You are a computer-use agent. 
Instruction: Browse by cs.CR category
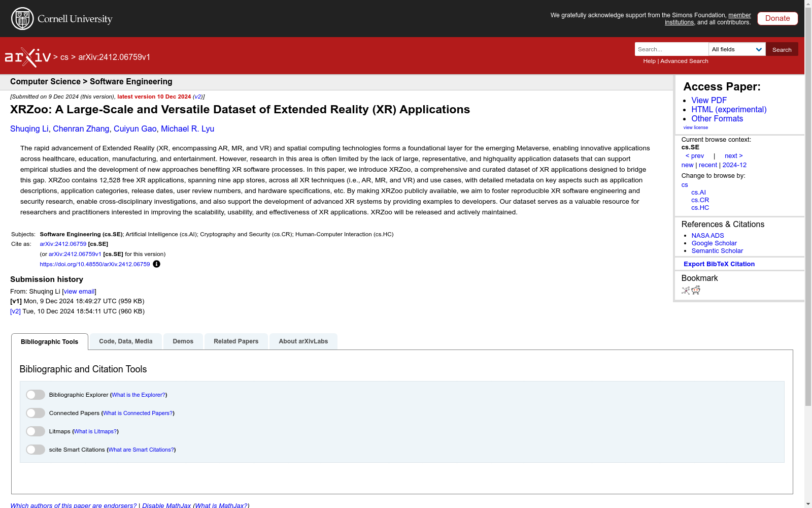pos(700,200)
